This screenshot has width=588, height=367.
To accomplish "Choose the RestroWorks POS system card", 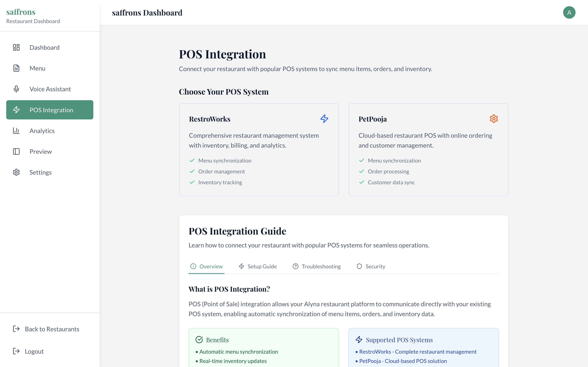I will click(x=259, y=150).
